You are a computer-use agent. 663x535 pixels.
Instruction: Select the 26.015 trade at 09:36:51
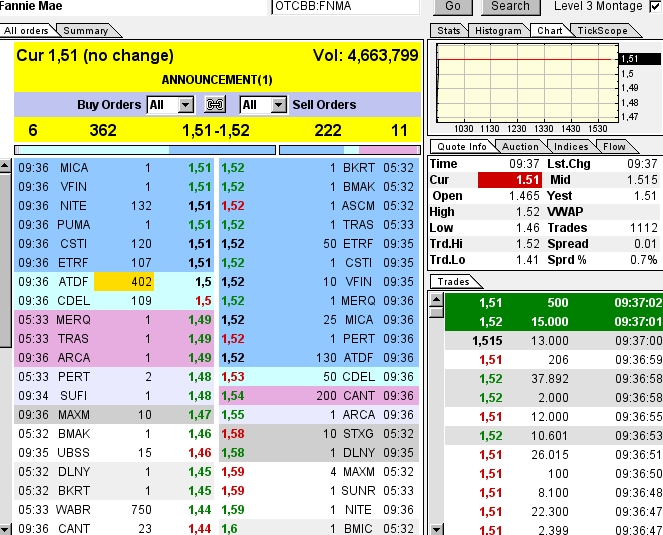[x=554, y=455]
